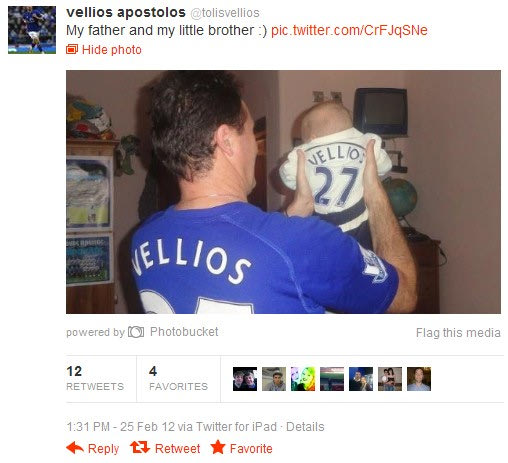Expand tweet Details link

[x=305, y=427]
